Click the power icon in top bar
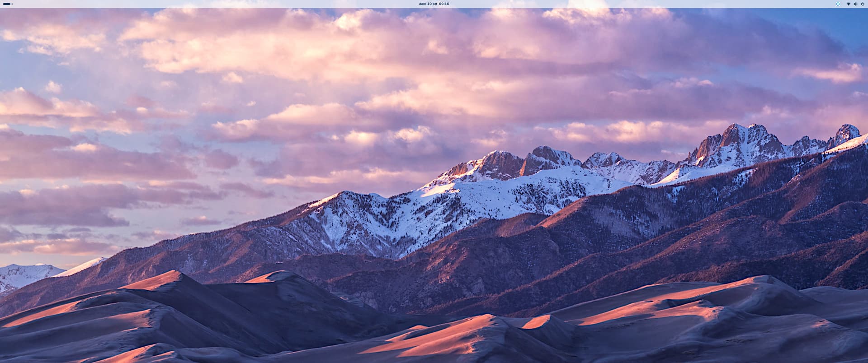This screenshot has width=868, height=363. (863, 4)
